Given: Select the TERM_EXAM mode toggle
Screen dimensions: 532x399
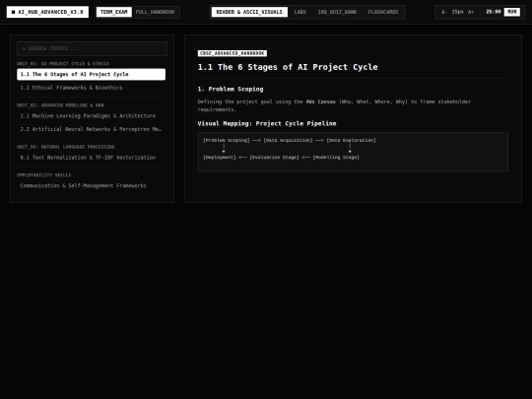Looking at the screenshot, I should tap(114, 12).
